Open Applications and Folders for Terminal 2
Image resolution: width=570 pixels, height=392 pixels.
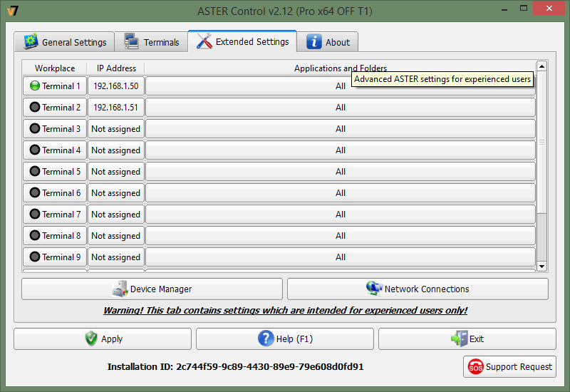(x=341, y=108)
